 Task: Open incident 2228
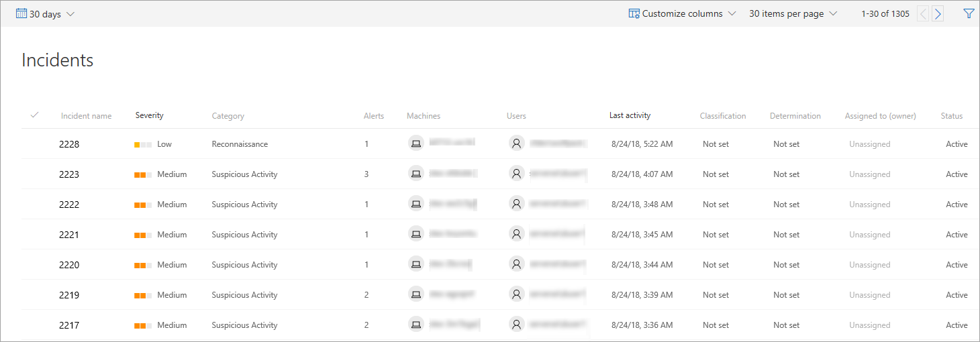pyautogui.click(x=69, y=144)
